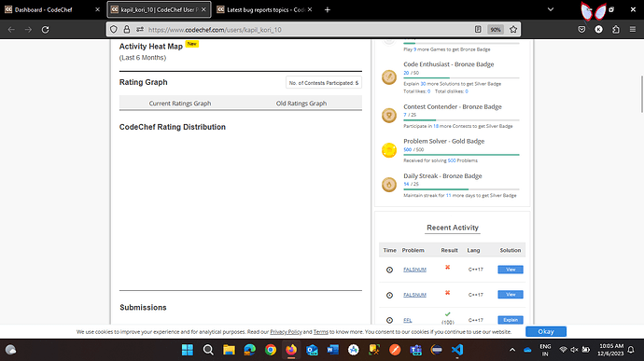Viewport: 644px width, 361px height.
Task: Open Firefox extensions puzzle icon
Action: click(x=616, y=30)
